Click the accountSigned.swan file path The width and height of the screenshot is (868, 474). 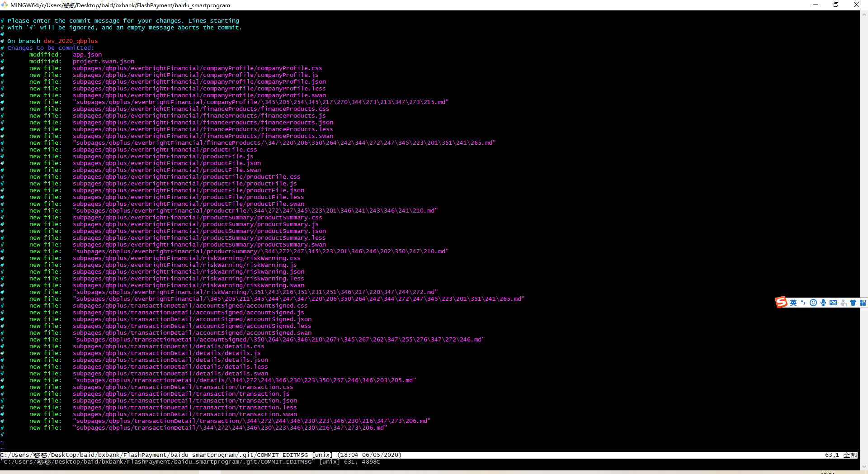(x=192, y=333)
